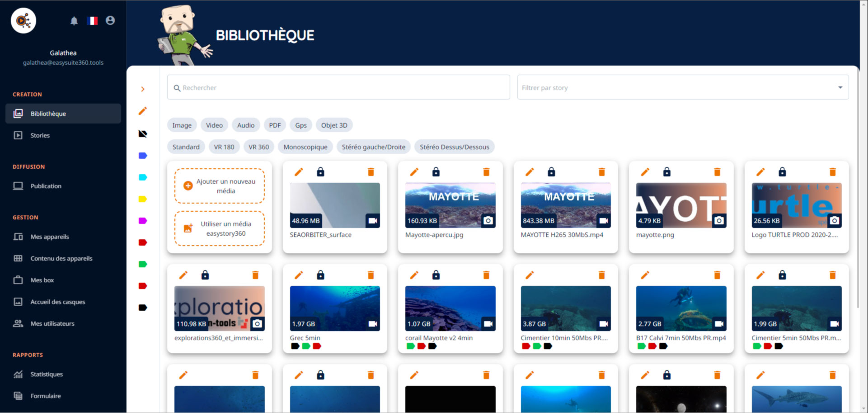Viewport: 868px width, 413px height.
Task: Edit Grec 5min video
Action: [299, 275]
